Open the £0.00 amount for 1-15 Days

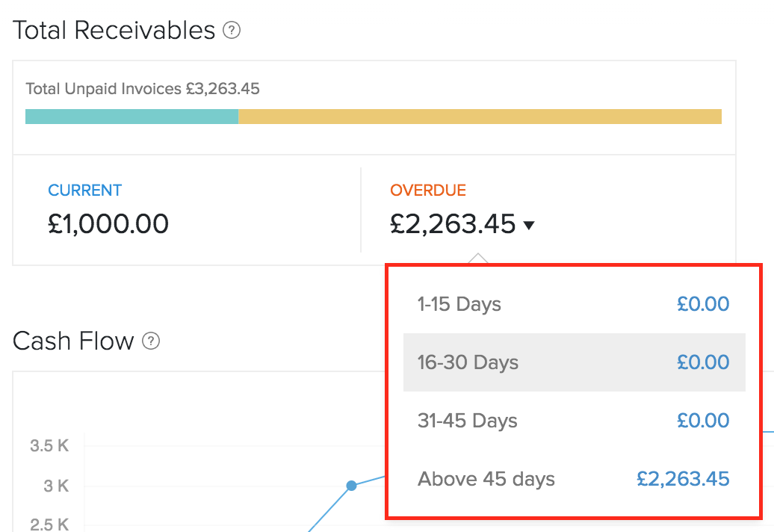pyautogui.click(x=703, y=305)
